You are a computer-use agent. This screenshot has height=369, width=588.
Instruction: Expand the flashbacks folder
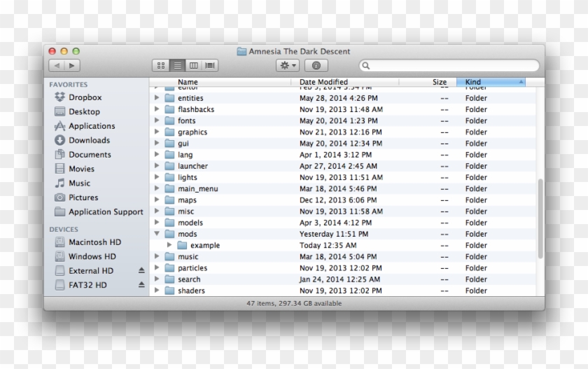(157, 109)
